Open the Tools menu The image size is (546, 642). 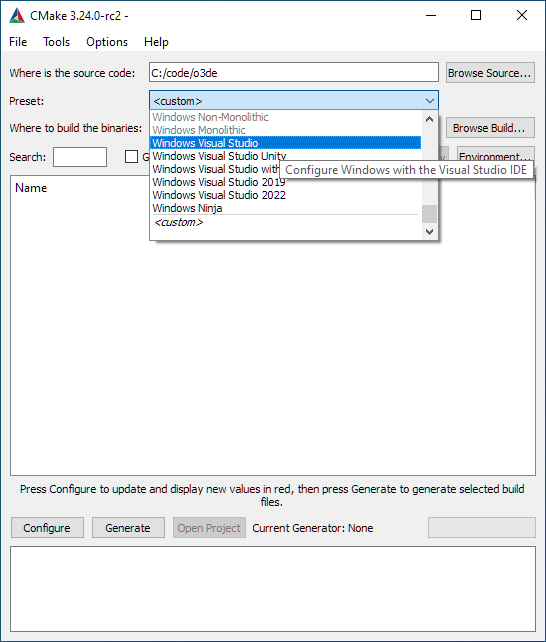(56, 42)
